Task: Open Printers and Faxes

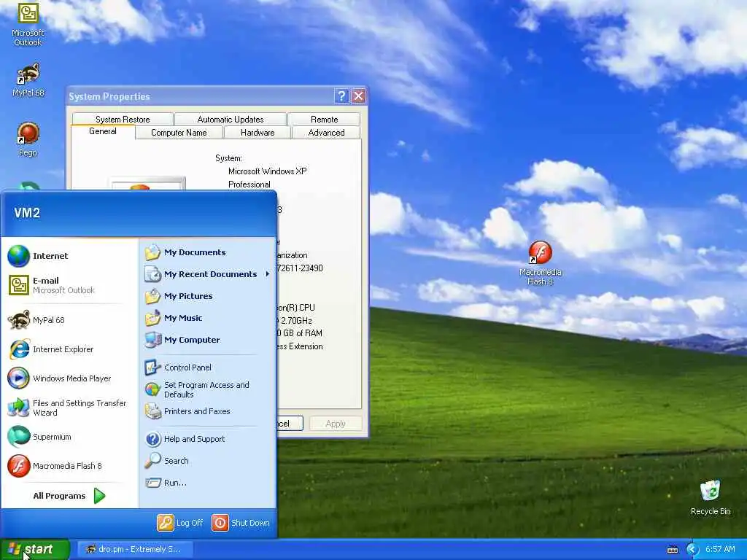Action: (x=208, y=411)
